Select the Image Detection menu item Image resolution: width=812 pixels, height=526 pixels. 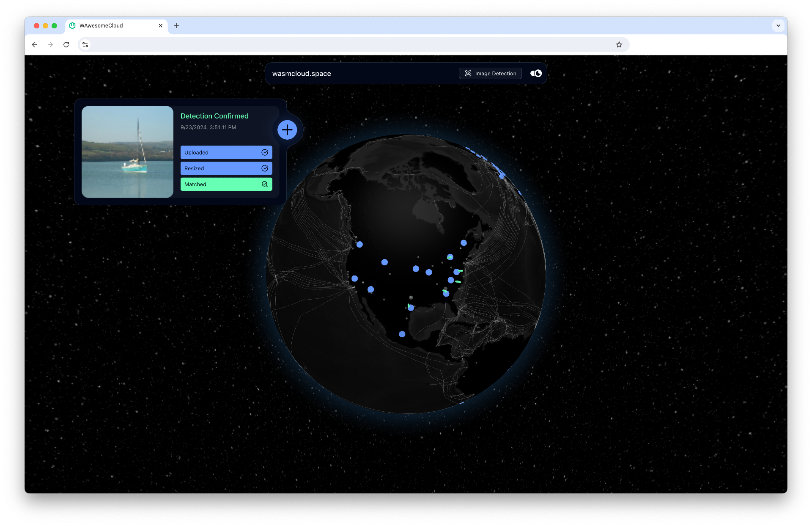click(491, 74)
